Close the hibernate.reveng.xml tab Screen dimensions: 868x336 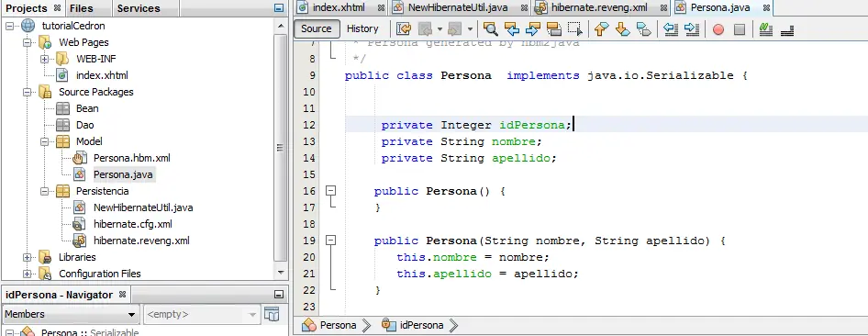pos(663,8)
